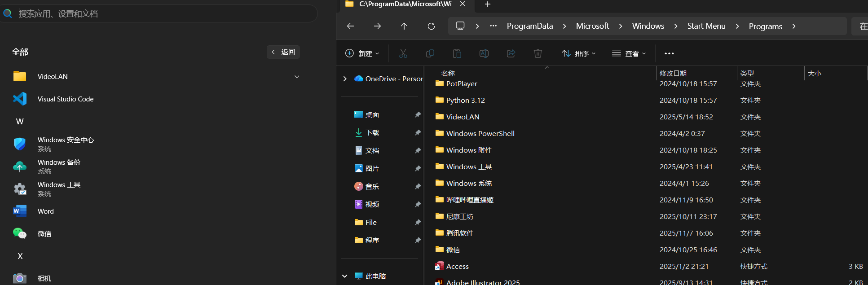This screenshot has height=285, width=868.
Task: Unpin 桌面 from quick access
Action: coord(418,114)
